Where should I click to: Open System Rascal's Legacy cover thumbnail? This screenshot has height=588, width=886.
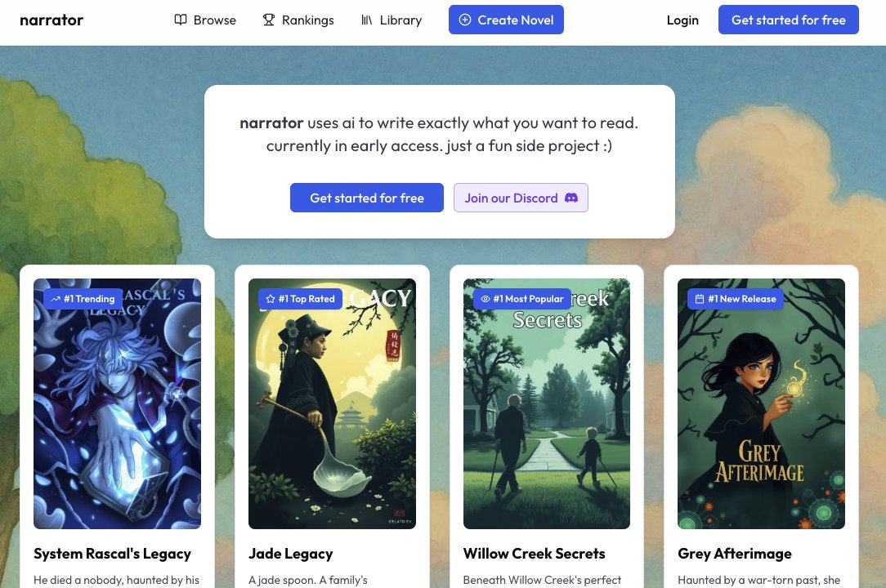coord(117,403)
